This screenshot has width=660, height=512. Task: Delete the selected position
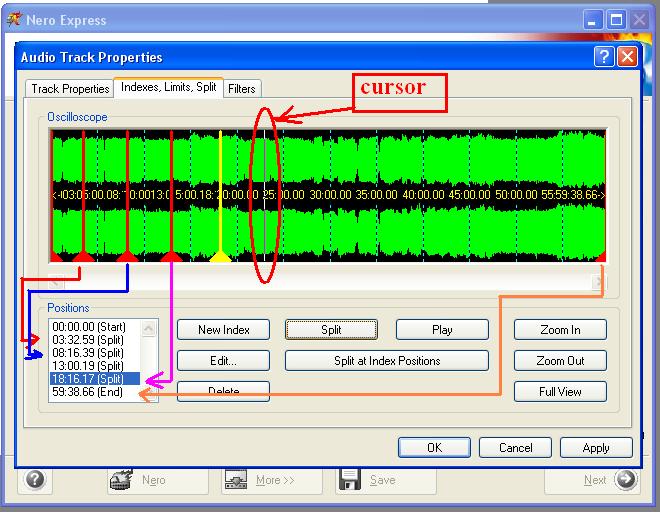[224, 391]
